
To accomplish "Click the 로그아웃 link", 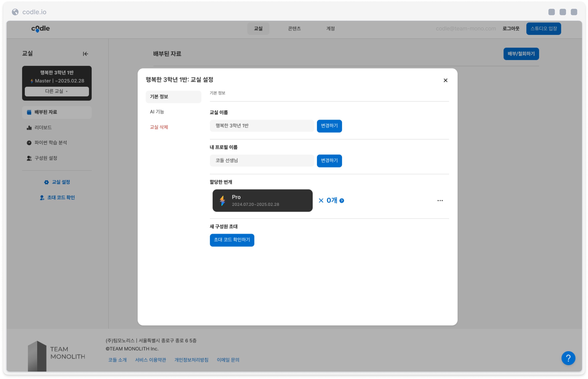I will click(x=510, y=29).
